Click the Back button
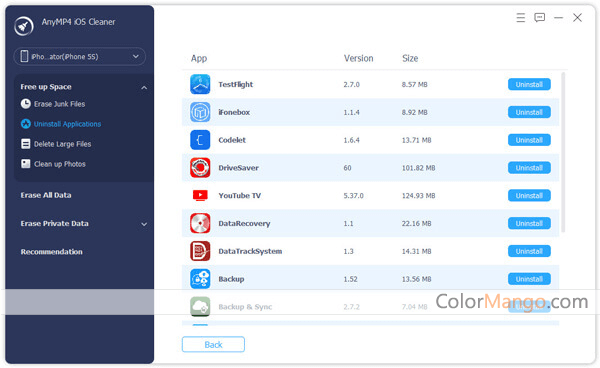The height and width of the screenshot is (368, 600). tap(213, 344)
